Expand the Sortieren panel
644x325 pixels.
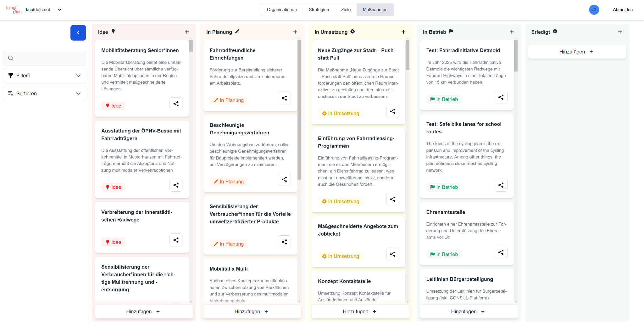44,93
